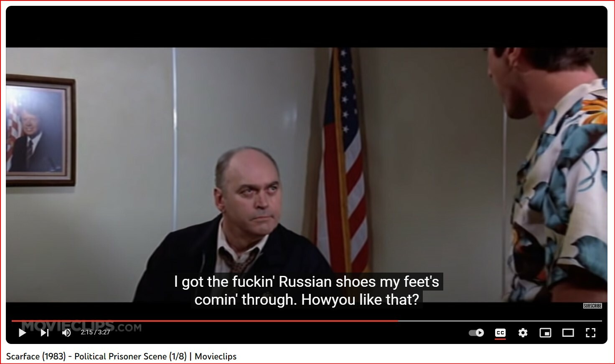
Task: Click the MOVIECLIPS.COM watermark
Action: 81,327
